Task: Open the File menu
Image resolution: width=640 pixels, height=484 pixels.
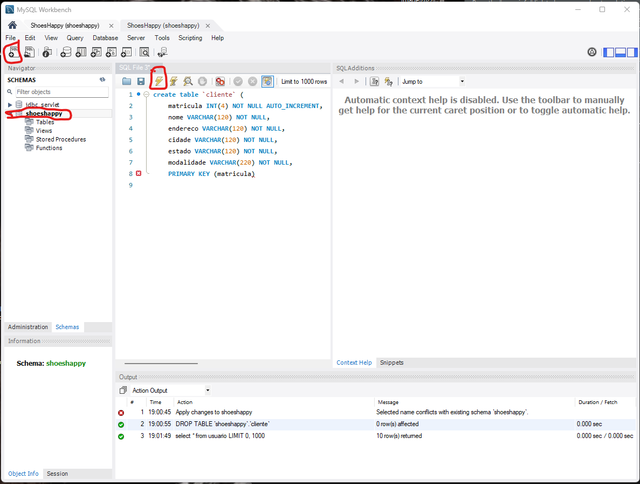Action: point(11,38)
